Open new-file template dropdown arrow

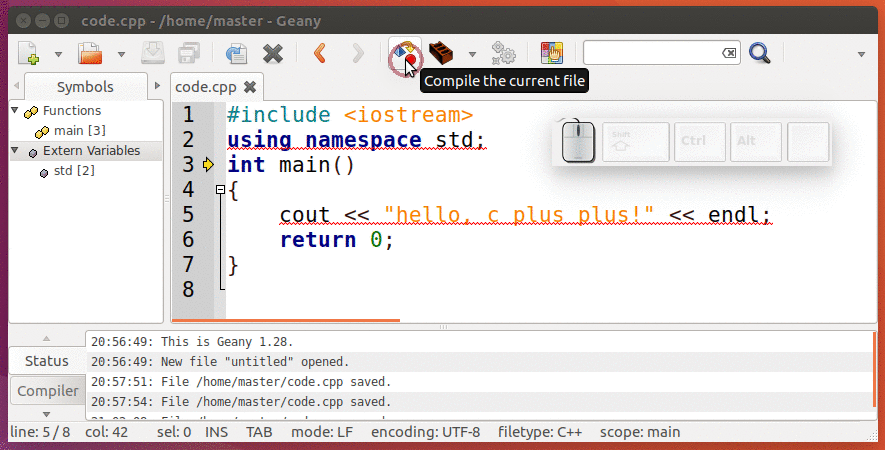coord(58,54)
